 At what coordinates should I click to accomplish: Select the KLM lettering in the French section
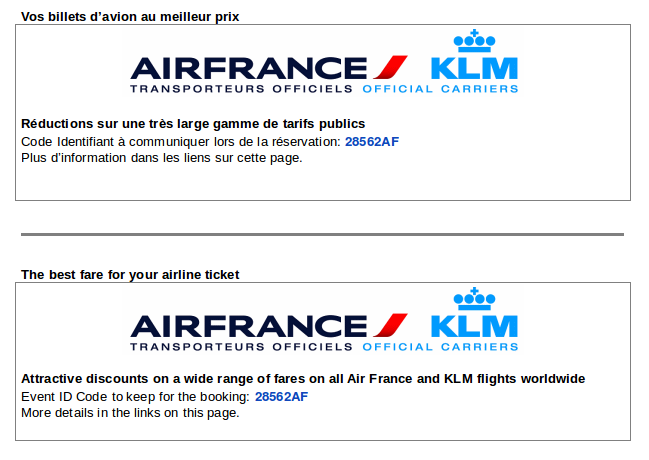tap(474, 68)
